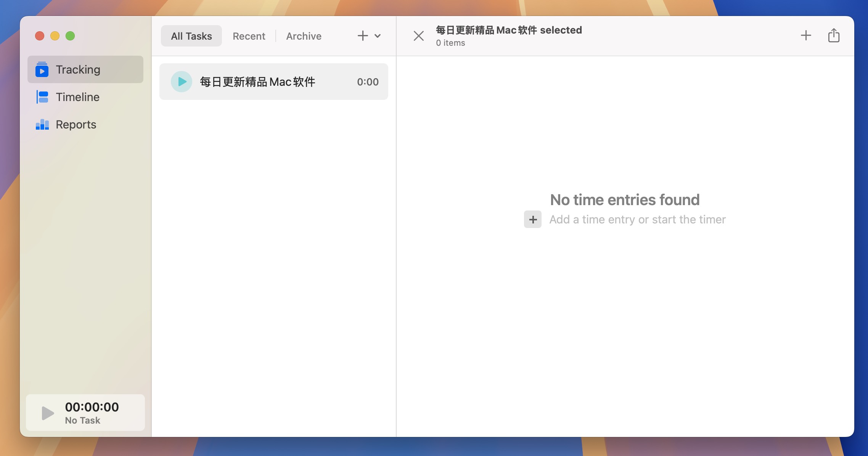Select the 每日更新精品Mac软件 task row

coord(274,82)
